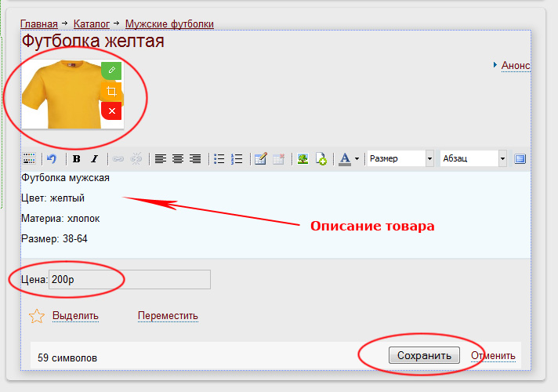This screenshot has width=558, height=392.
Task: Click the insert file icon with plus
Action: tap(321, 159)
